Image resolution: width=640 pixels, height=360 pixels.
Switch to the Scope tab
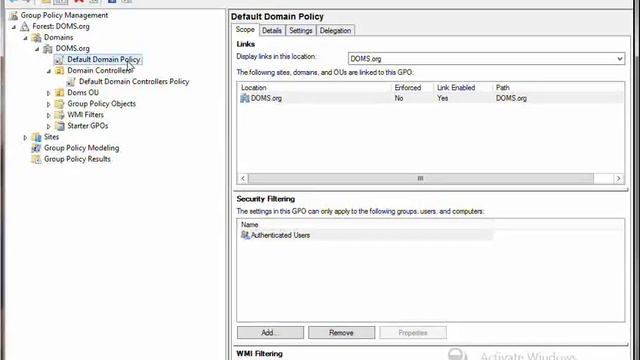coord(245,30)
